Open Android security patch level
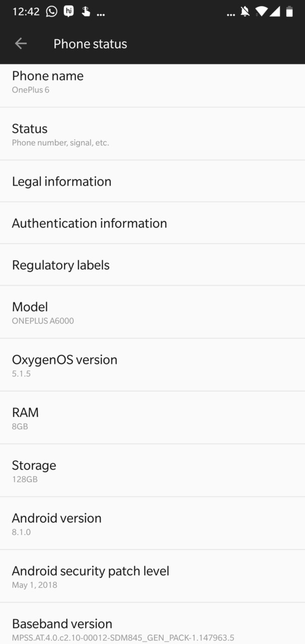Viewport: 305px width, 644px height. (152, 577)
